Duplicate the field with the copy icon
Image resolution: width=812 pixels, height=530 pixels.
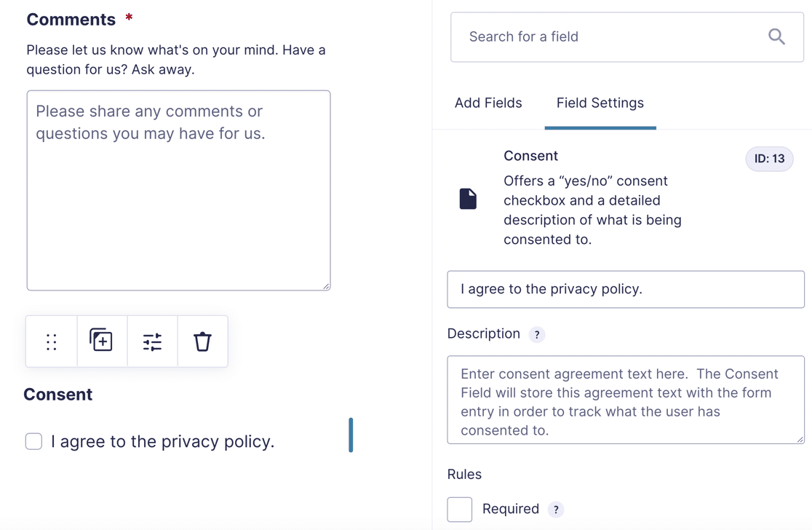coord(101,340)
